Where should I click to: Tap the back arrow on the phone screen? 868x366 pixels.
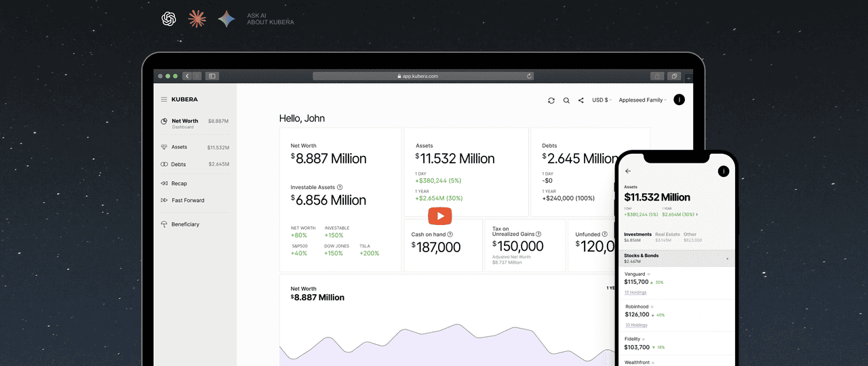click(x=628, y=171)
